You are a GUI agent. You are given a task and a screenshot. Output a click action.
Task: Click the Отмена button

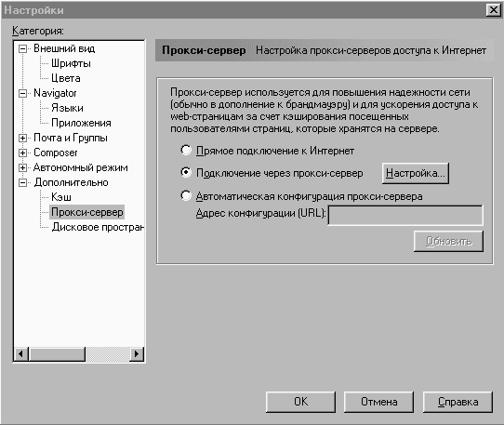click(x=378, y=402)
